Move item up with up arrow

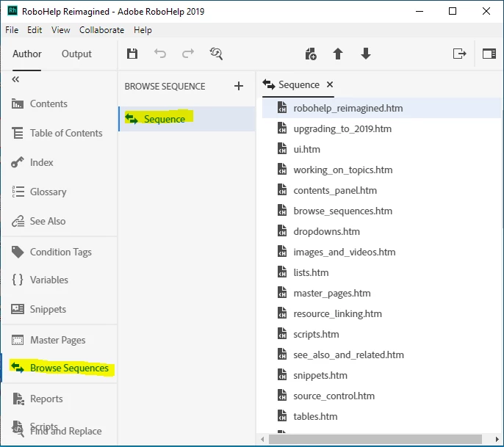[338, 54]
